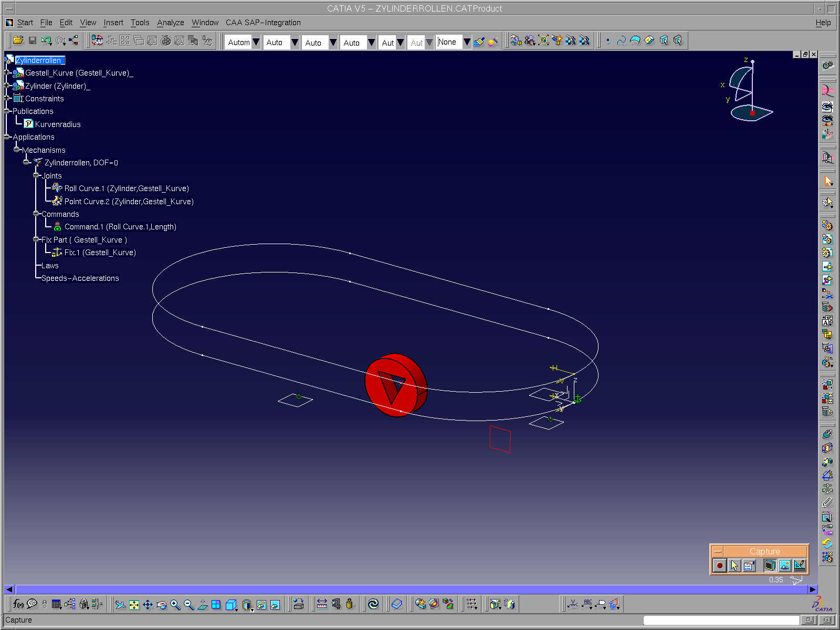Collapse the Mechanisms tree node
840x630 pixels.
tap(17, 150)
